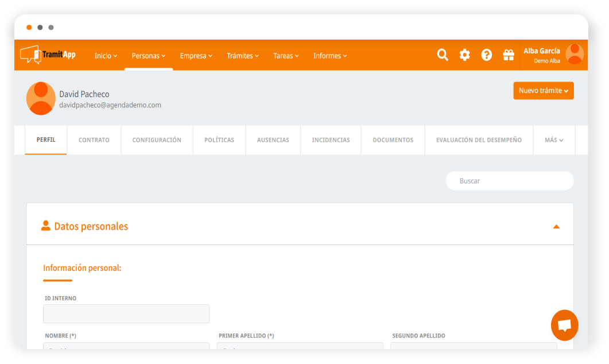
Task: Open the chat bubble widget
Action: coord(564,326)
